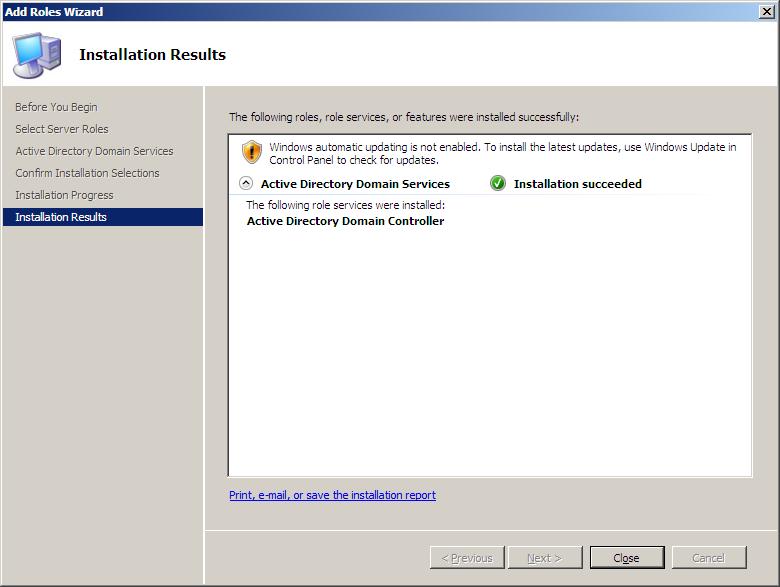
Task: Select Active Directory Domain Services step in sidebar
Action: pyautogui.click(x=94, y=151)
